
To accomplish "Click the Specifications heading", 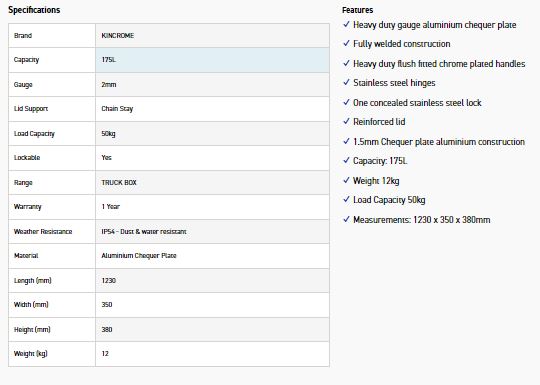I will (x=34, y=10).
